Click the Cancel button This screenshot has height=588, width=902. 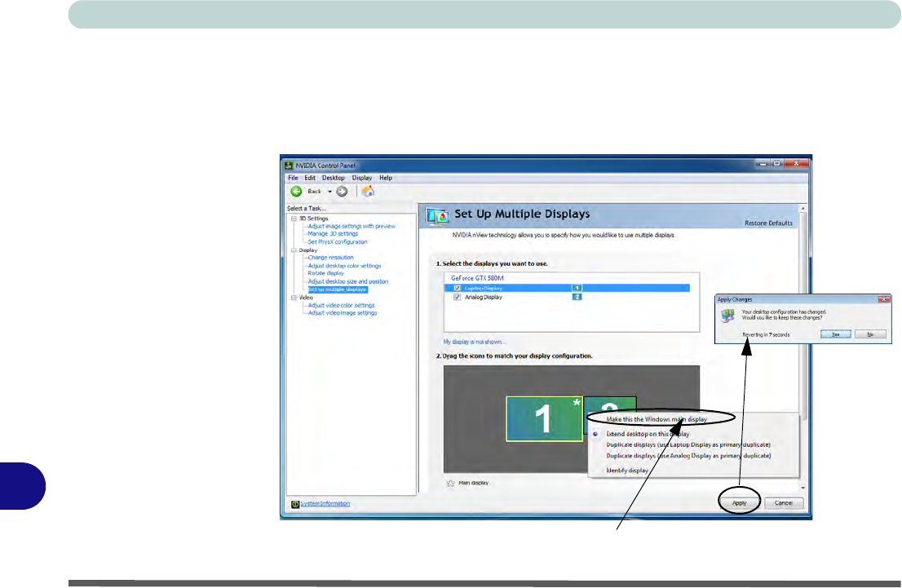784,503
